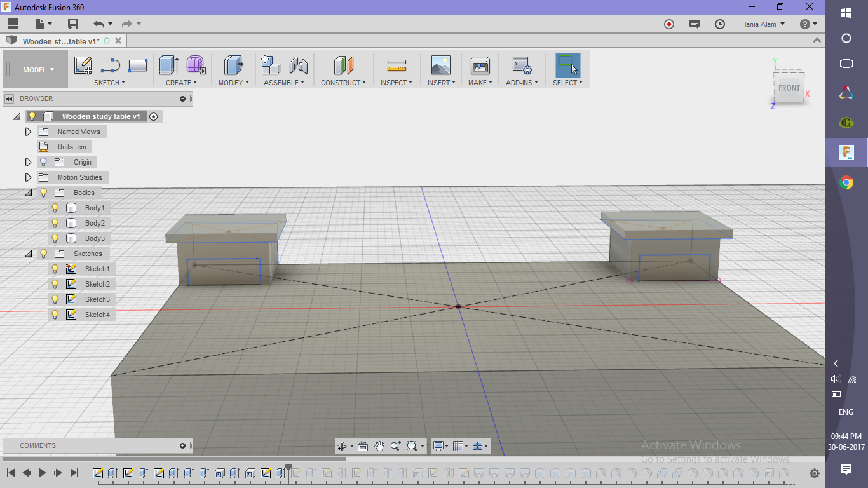The image size is (868, 488).
Task: Click the New Component assemble icon
Action: click(x=271, y=65)
